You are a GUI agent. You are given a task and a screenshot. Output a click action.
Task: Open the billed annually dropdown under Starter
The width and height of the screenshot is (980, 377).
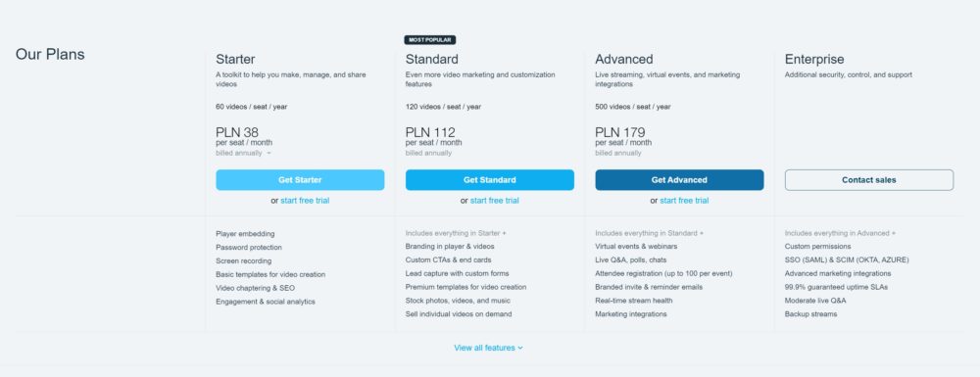pyautogui.click(x=243, y=153)
